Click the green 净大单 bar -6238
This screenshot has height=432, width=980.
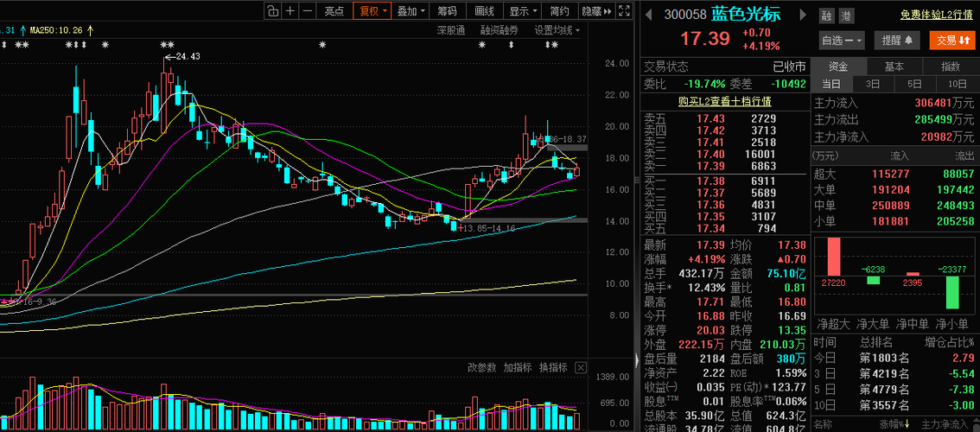[873, 280]
